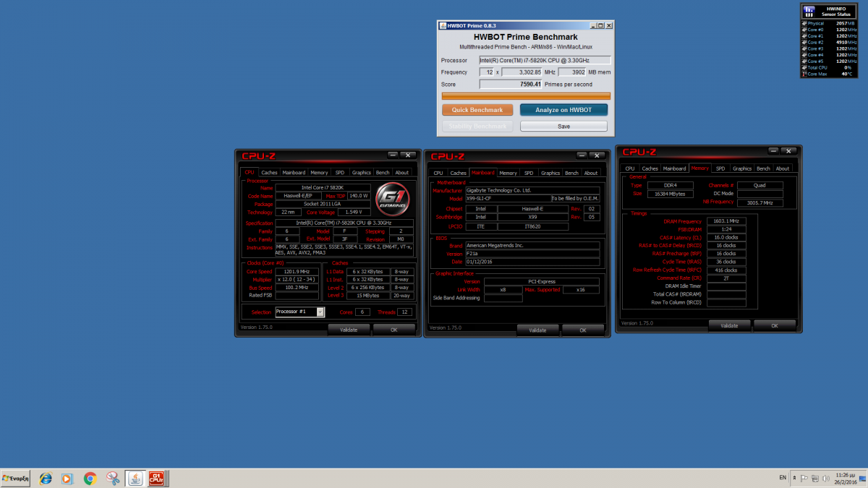Image resolution: width=868 pixels, height=488 pixels.
Task: Expand the Processor #1 selection dropdown
Action: tap(320, 312)
